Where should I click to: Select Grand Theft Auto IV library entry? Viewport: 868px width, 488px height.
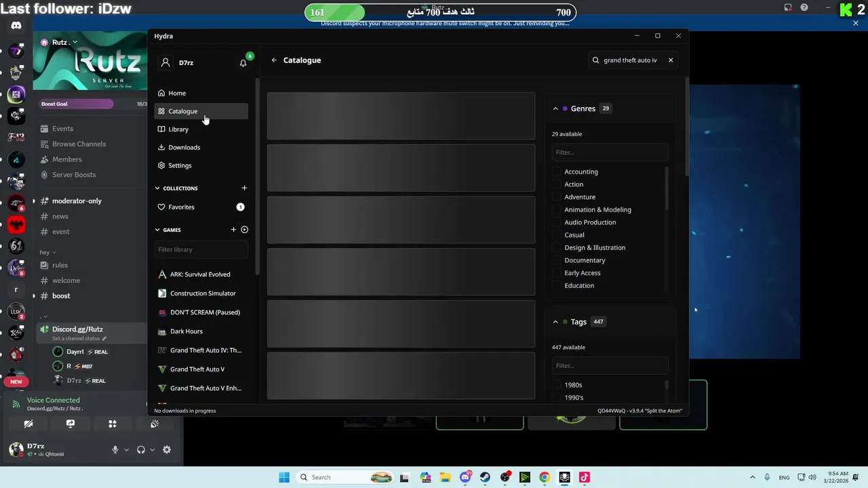201,350
